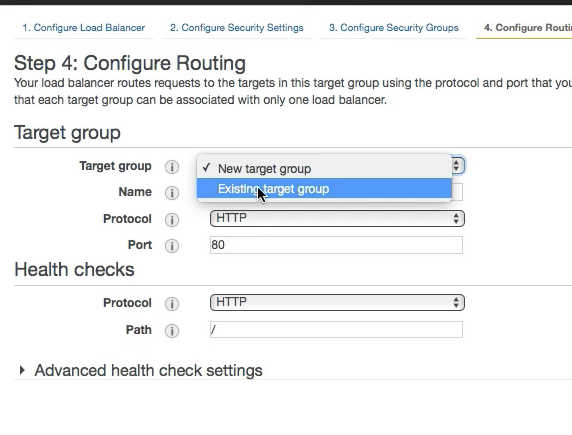Click arrows on health check Protocol select
This screenshot has height=435, width=572.
456,303
